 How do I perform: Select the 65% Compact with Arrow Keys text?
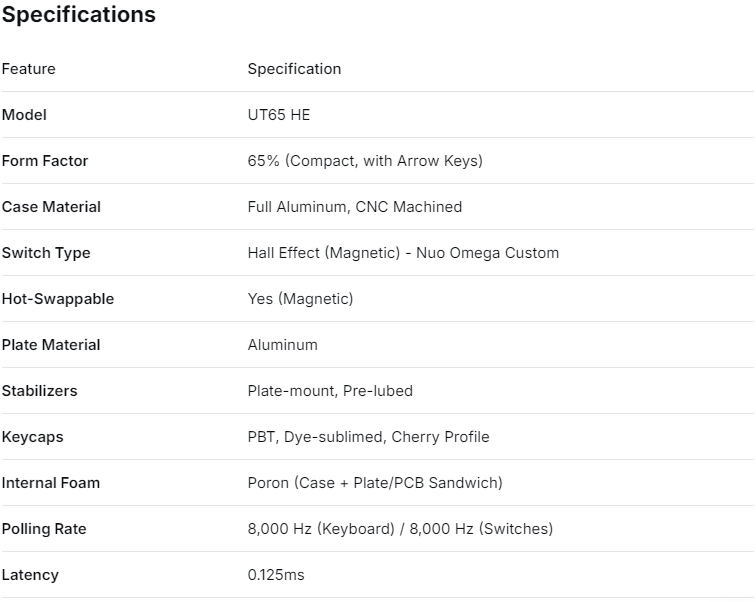(365, 161)
